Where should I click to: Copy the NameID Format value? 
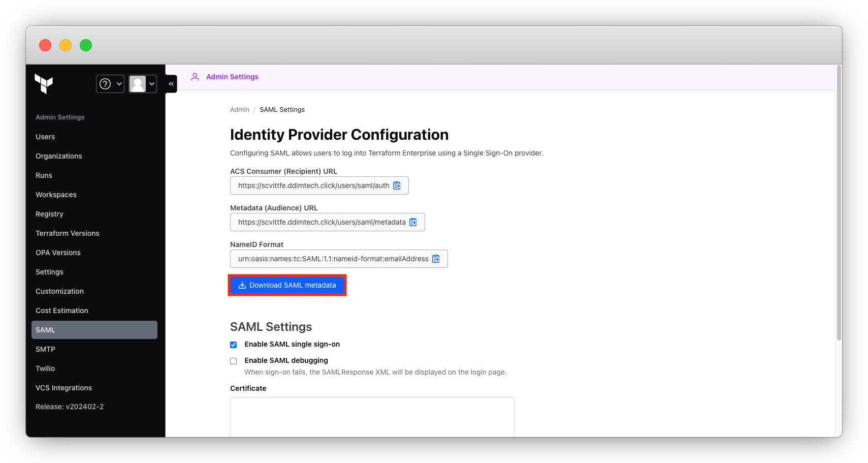(436, 259)
